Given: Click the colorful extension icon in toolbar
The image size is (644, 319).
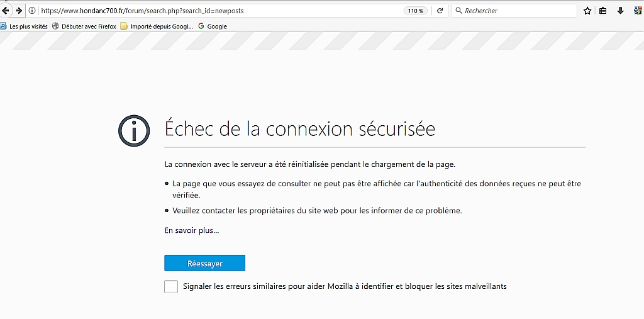Looking at the screenshot, I should [x=636, y=11].
